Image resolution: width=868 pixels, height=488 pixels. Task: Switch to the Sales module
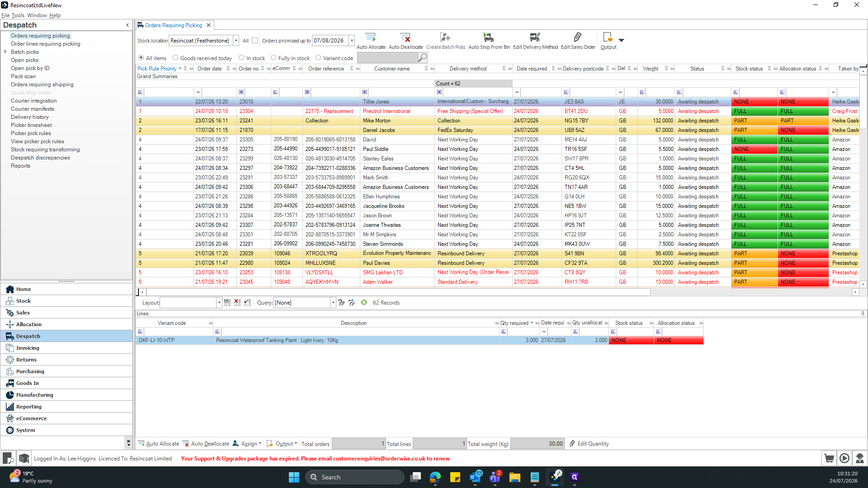(x=66, y=313)
